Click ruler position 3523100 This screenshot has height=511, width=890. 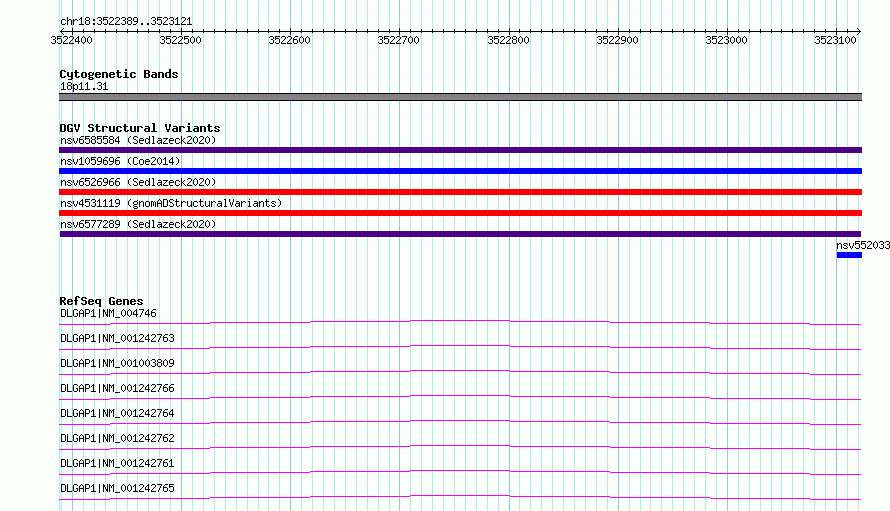836,40
